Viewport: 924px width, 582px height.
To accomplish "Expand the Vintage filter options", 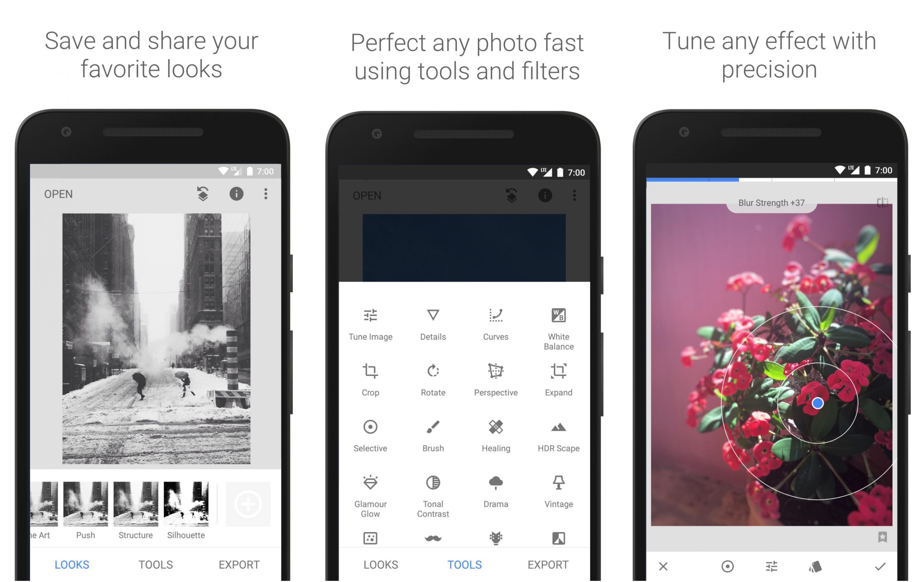I will tap(561, 490).
